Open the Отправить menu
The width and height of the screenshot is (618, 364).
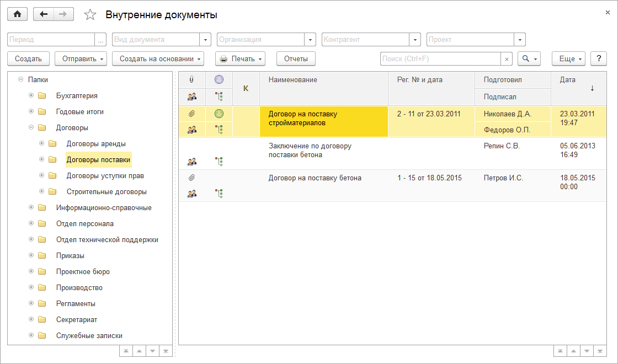tap(80, 58)
